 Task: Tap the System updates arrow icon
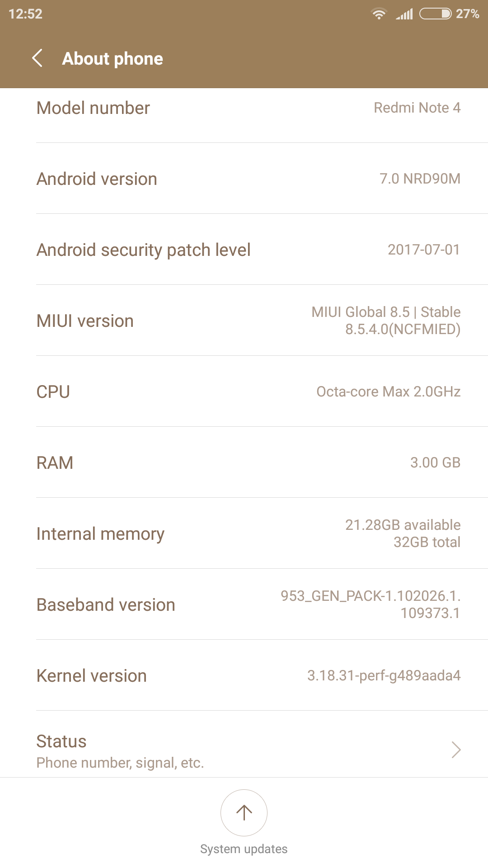tap(244, 812)
